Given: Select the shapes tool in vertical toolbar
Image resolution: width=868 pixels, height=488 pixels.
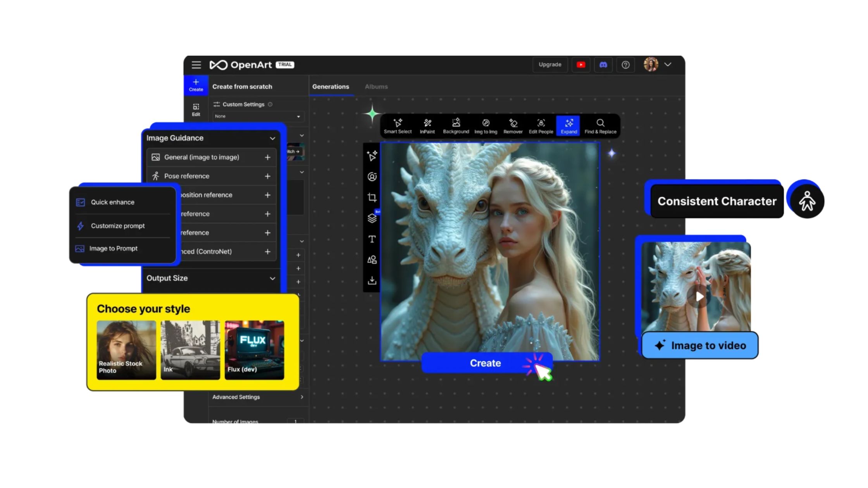Looking at the screenshot, I should pyautogui.click(x=372, y=259).
